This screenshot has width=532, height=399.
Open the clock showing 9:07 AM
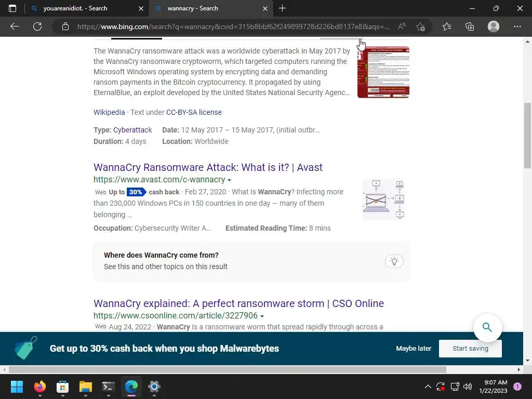(494, 387)
